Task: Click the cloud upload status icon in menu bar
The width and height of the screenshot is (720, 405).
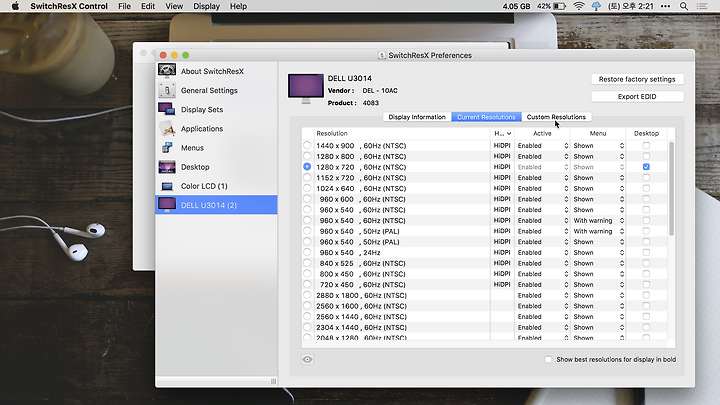Action: pyautogui.click(x=596, y=6)
